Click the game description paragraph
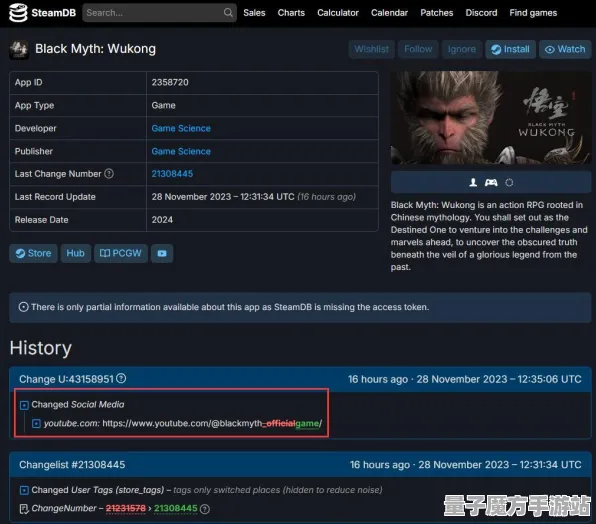Screen dimensions: 596x524 tap(489, 236)
